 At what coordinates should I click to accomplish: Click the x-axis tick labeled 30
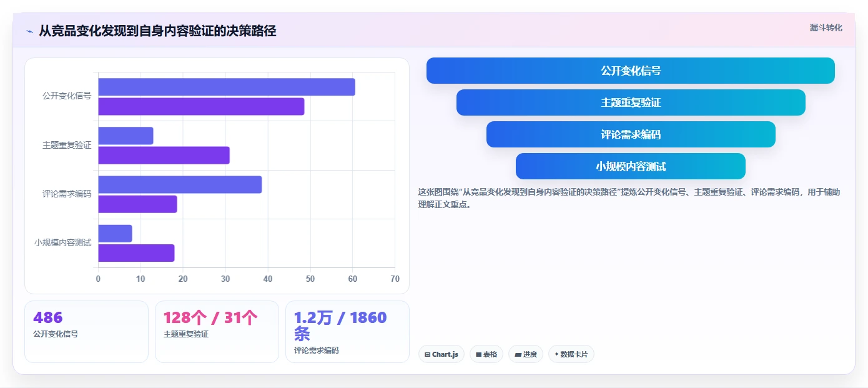(x=225, y=279)
